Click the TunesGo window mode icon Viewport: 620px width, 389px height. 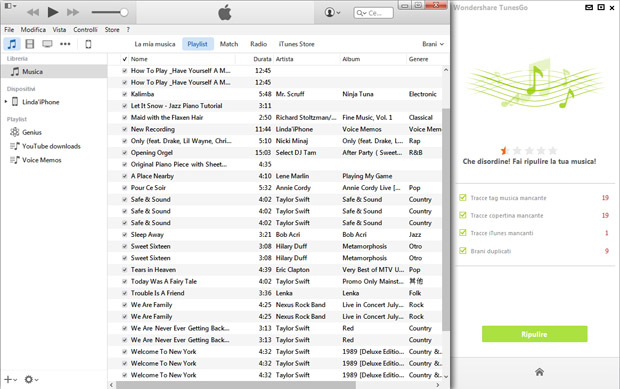click(601, 7)
